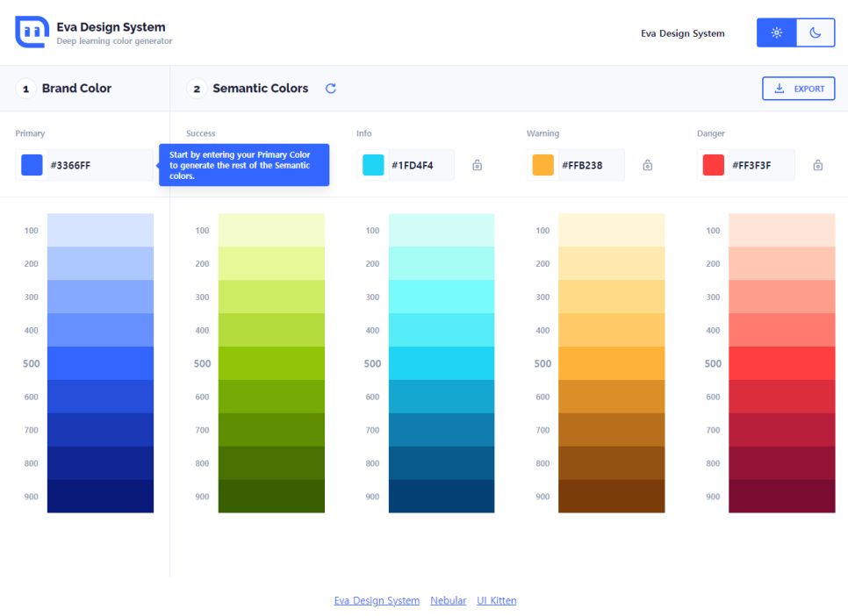Click the Semantic Colors step heading
Image resolution: width=848 pixels, height=616 pixels.
[x=260, y=88]
